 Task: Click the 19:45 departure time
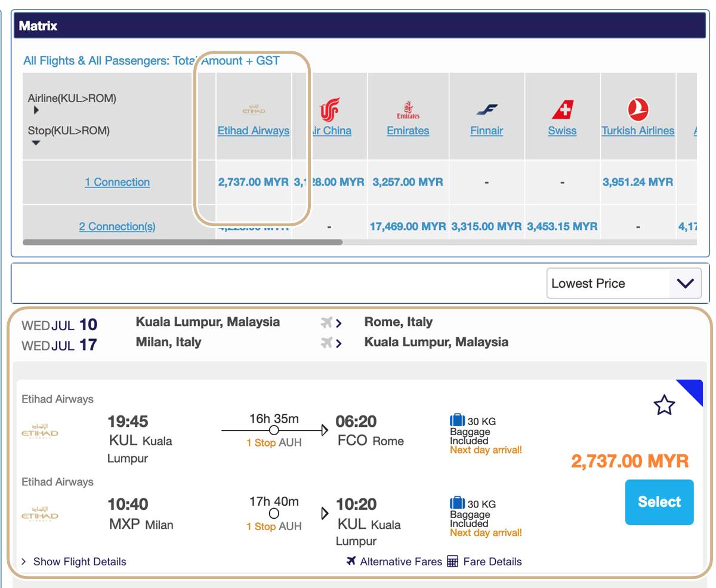tap(128, 421)
